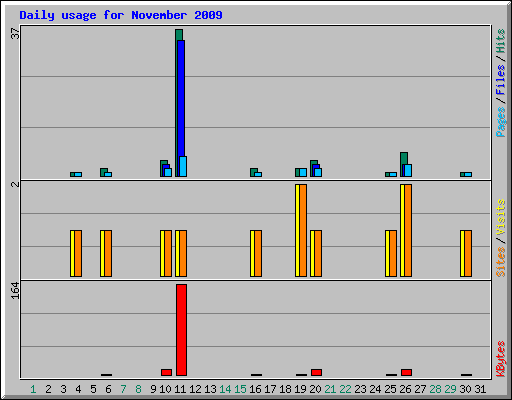Click day label '11' on the x-axis
This screenshot has width=512, height=400.
click(180, 389)
